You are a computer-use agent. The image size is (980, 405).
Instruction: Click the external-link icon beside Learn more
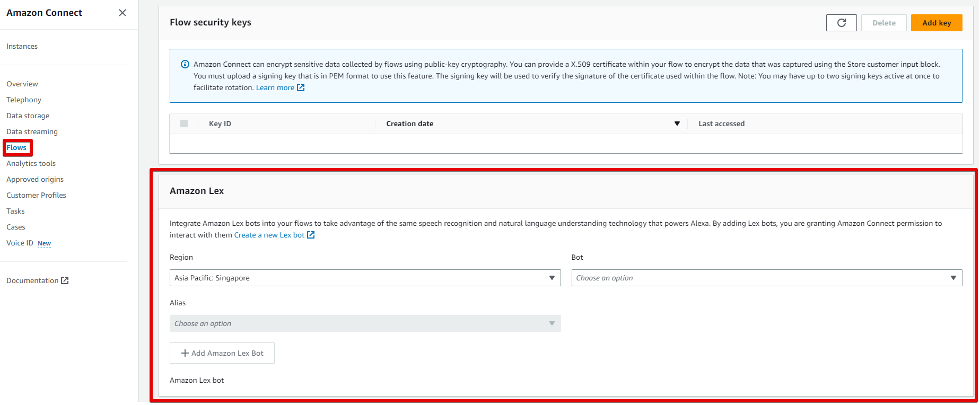[x=301, y=87]
